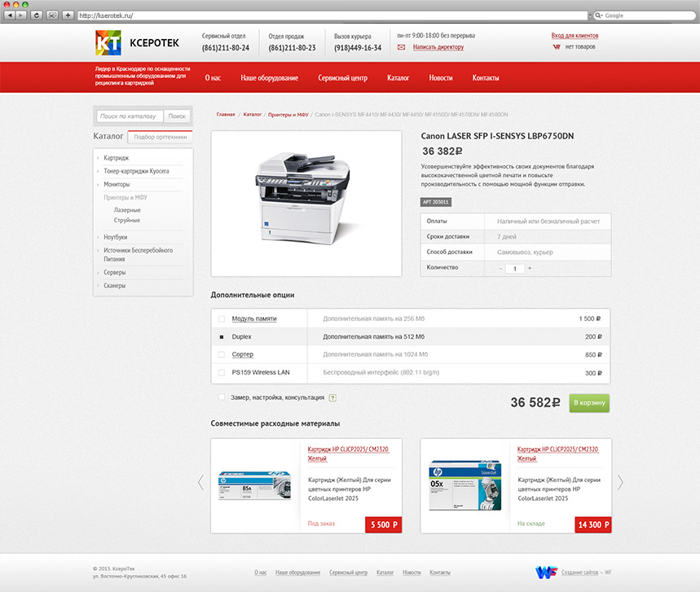The image size is (700, 592).
Task: Click the add bookmark plus button
Action: click(x=68, y=15)
